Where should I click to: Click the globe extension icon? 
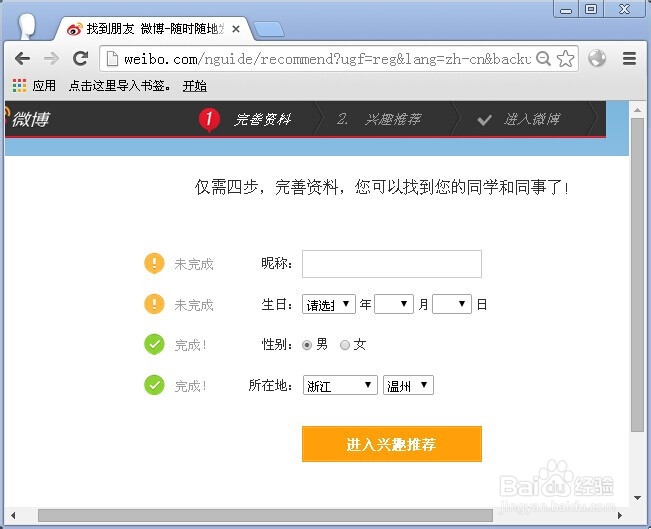pyautogui.click(x=597, y=58)
